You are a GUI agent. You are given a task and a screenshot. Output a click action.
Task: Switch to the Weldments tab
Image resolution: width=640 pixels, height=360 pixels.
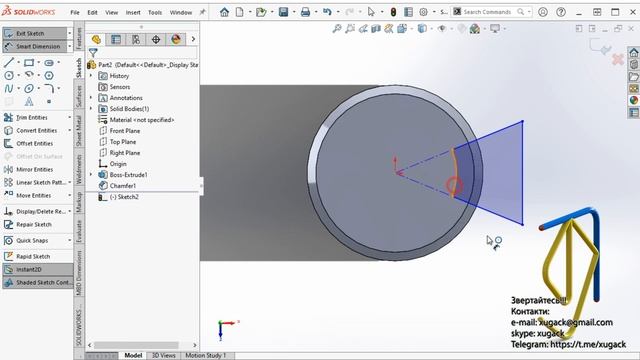click(x=79, y=169)
